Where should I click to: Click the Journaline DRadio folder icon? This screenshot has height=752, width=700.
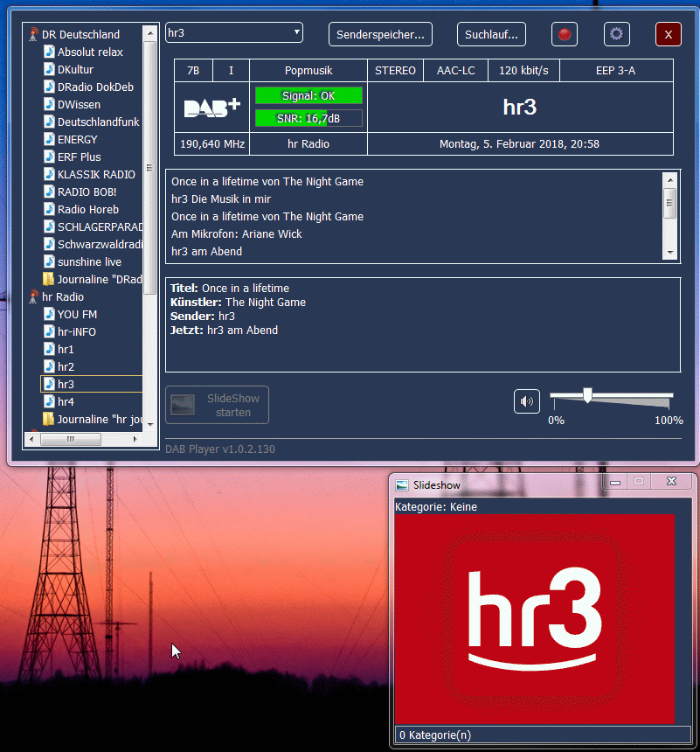(x=48, y=279)
